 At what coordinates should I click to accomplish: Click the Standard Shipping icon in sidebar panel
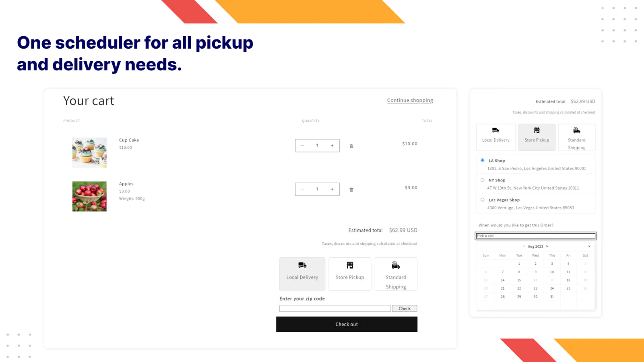click(576, 130)
